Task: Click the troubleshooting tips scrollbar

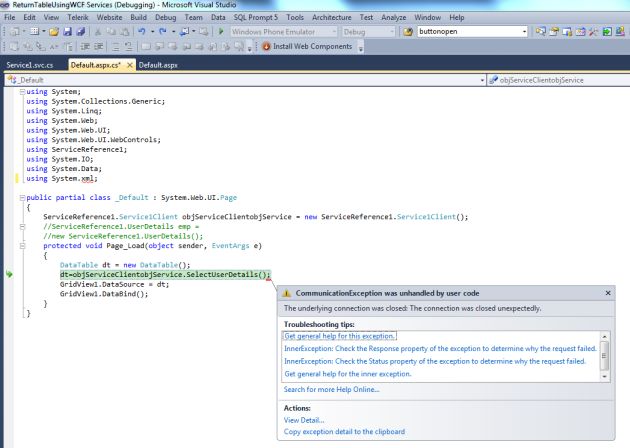Action: (603, 354)
